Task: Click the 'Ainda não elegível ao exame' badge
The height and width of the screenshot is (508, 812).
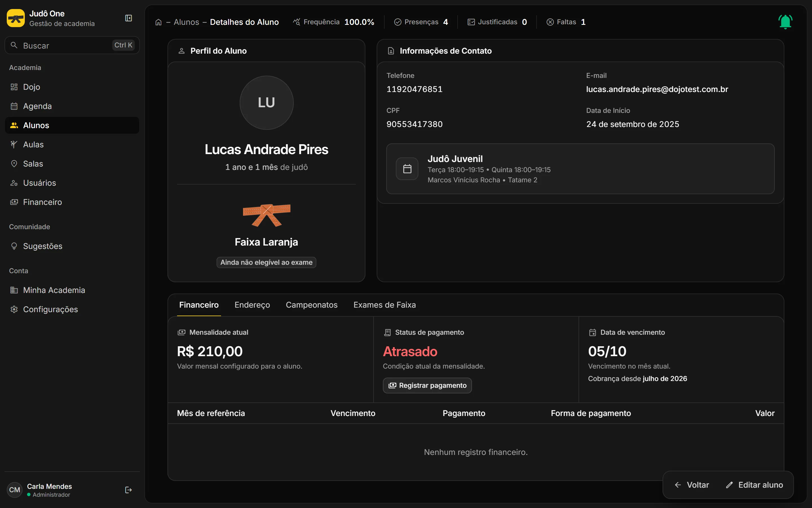Action: coord(266,262)
